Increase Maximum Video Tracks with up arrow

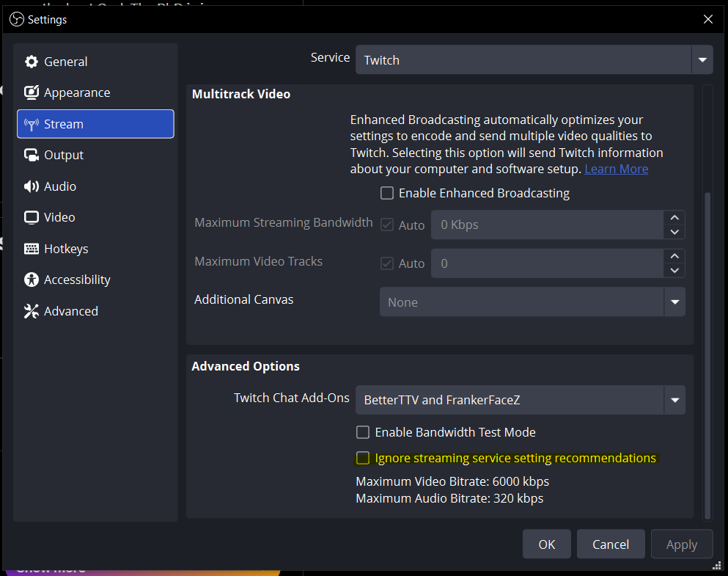tap(674, 256)
